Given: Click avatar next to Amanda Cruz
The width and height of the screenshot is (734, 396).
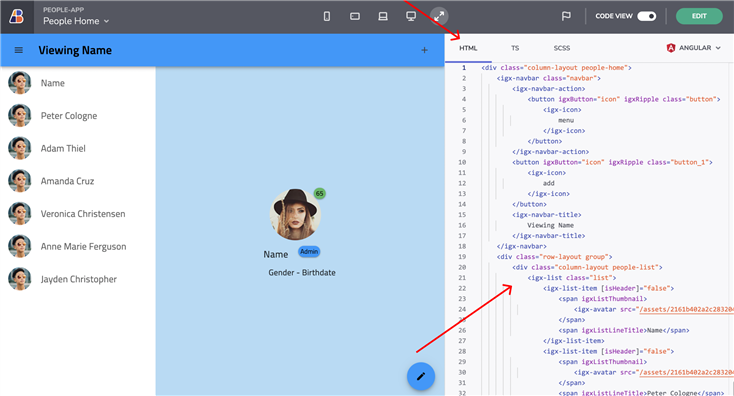Looking at the screenshot, I should 20,181.
